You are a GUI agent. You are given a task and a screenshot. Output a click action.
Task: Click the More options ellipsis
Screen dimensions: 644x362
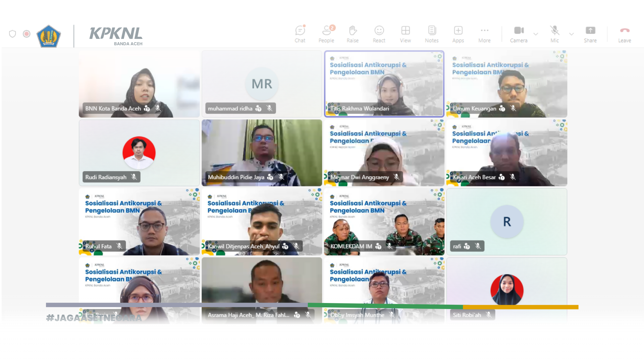[484, 34]
